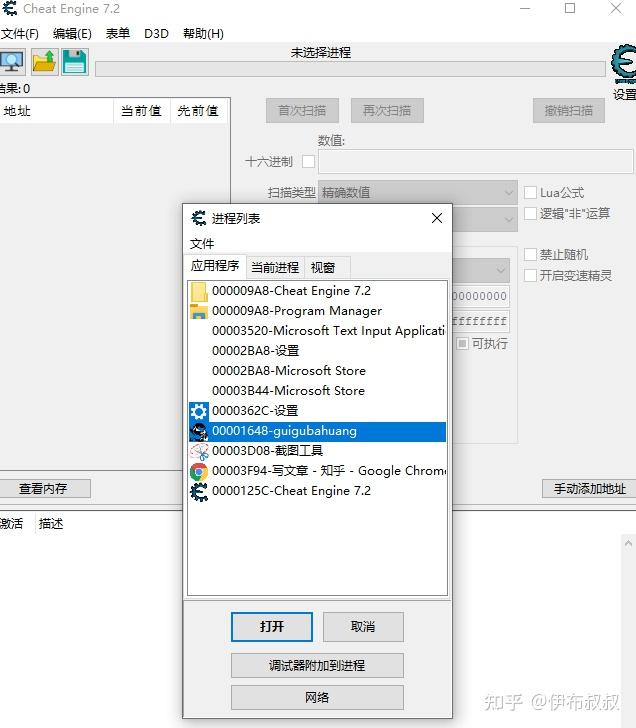Open the 文件 menu in process list
636x728 pixels.
202,243
